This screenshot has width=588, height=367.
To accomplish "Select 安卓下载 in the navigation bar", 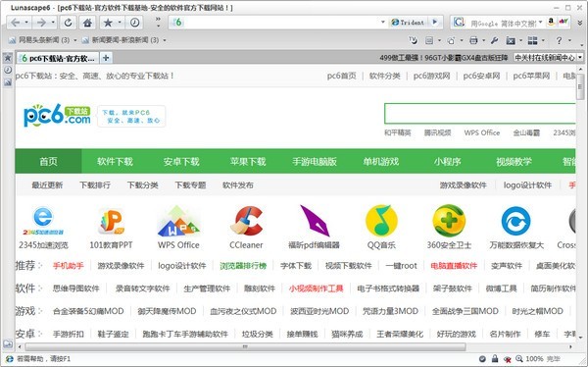I will click(181, 162).
